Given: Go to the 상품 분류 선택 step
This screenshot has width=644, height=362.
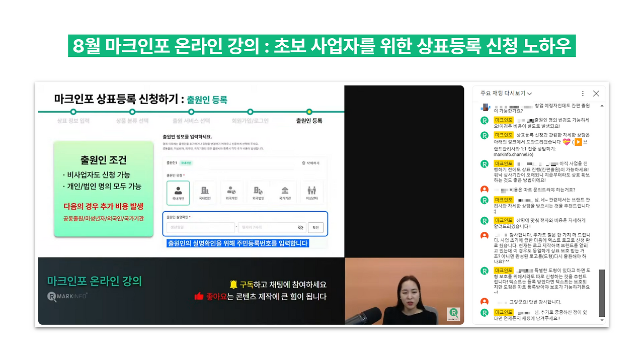Looking at the screenshot, I should click(x=132, y=121).
